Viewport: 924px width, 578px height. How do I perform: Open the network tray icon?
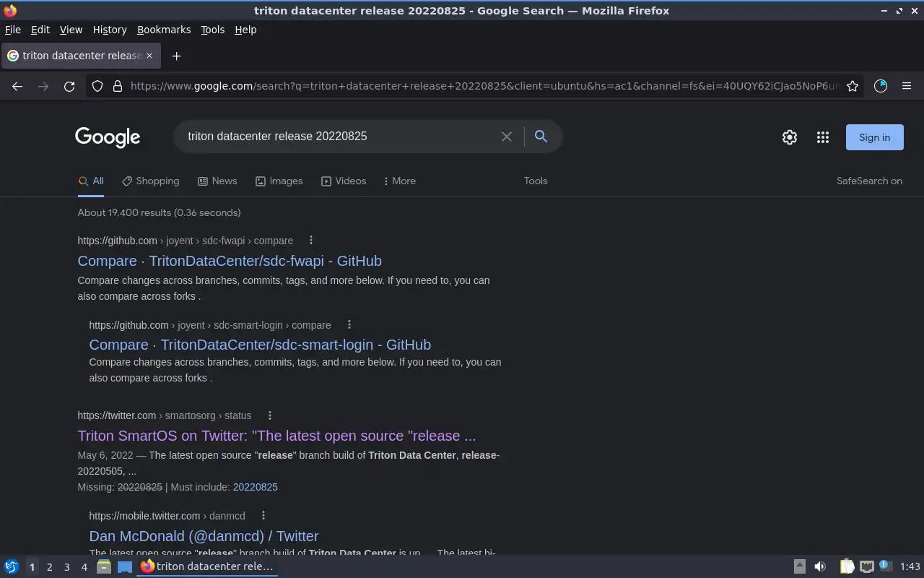(x=867, y=566)
